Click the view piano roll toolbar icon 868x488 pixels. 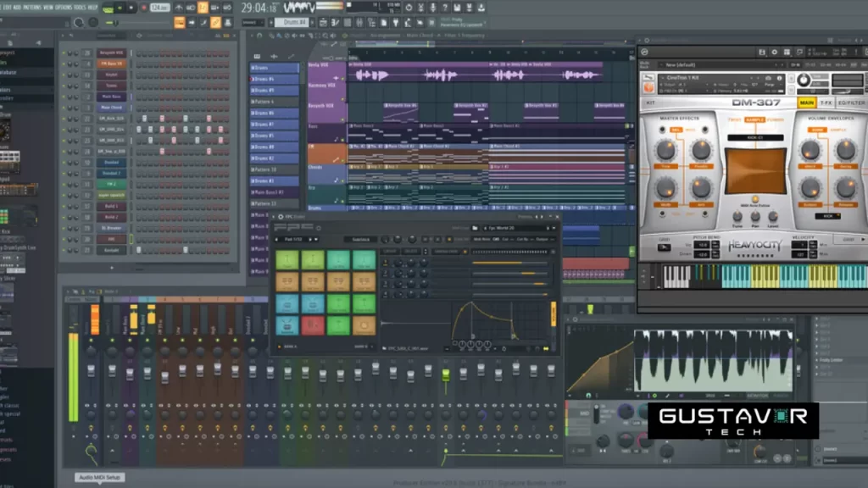336,22
